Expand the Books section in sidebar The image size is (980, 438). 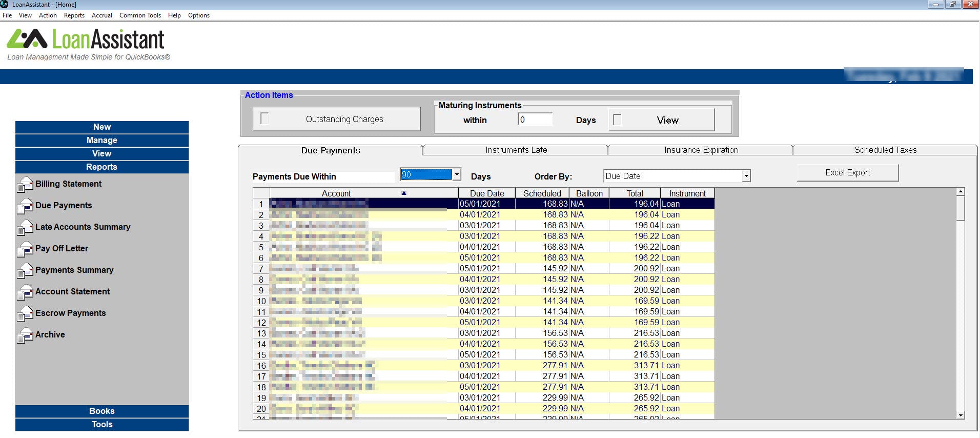[x=102, y=411]
